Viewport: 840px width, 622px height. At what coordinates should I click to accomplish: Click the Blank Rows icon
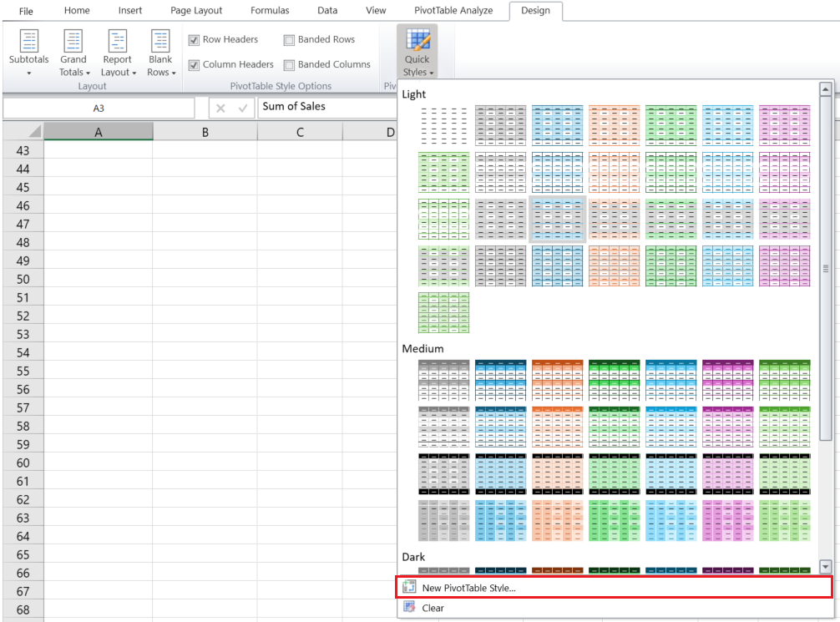point(160,41)
